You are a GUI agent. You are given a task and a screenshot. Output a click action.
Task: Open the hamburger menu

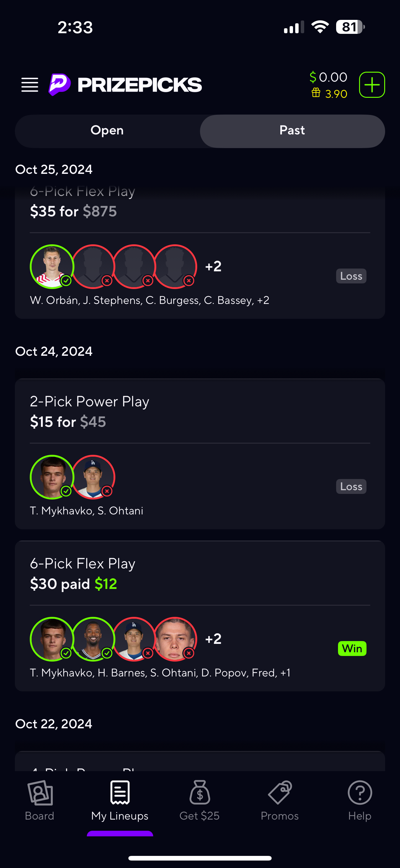point(30,84)
